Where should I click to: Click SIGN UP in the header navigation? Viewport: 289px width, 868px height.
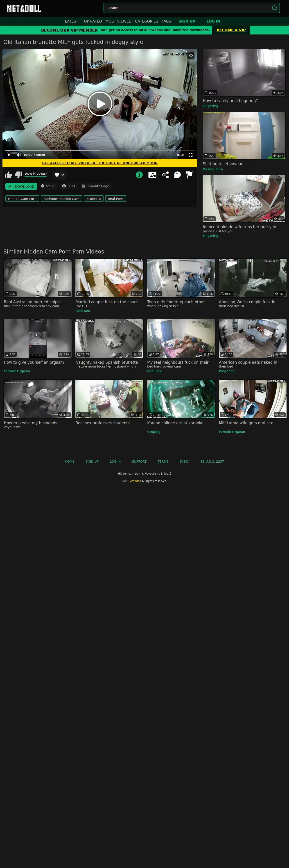click(x=187, y=21)
